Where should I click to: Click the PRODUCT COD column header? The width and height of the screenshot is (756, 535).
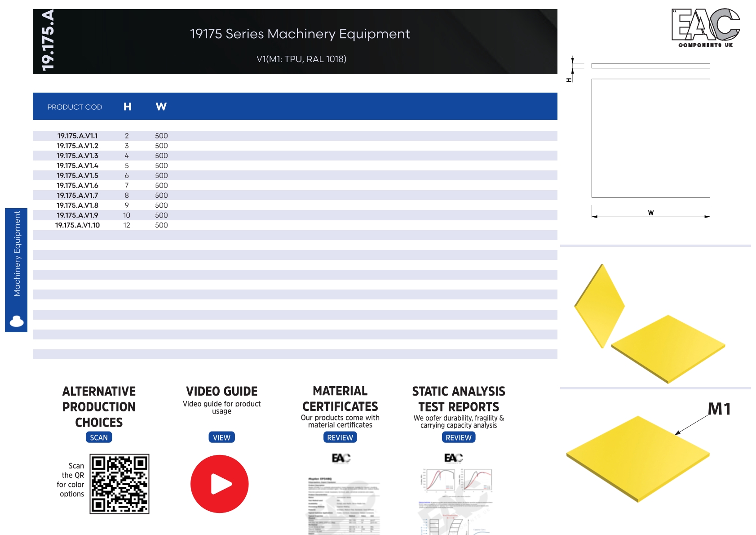[75, 107]
